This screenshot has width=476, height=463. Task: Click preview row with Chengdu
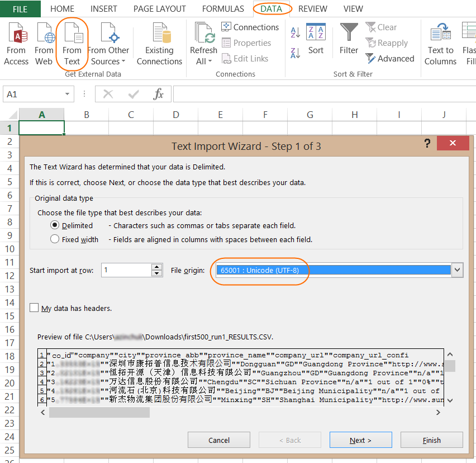(x=245, y=381)
